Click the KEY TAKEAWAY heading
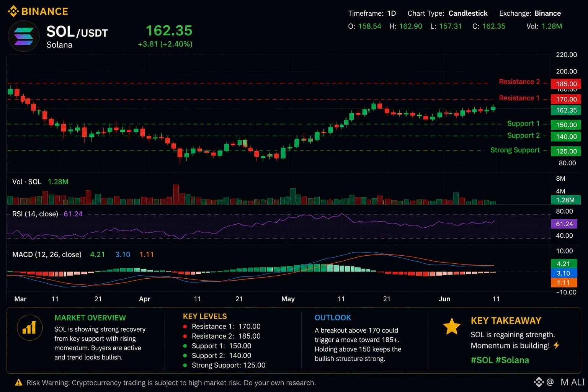This screenshot has width=588, height=392. [506, 321]
